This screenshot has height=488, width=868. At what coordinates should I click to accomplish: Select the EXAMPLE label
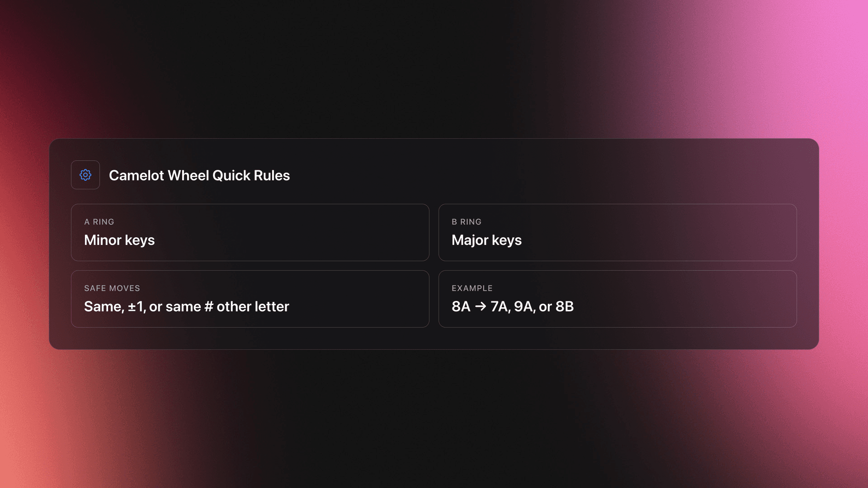[472, 288]
